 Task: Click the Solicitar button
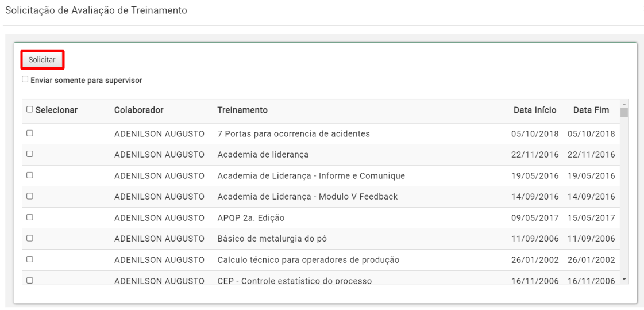tap(42, 60)
